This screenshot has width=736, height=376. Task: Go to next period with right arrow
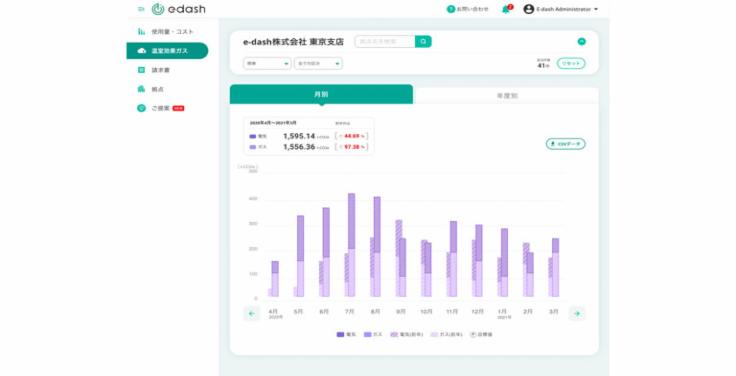click(577, 313)
